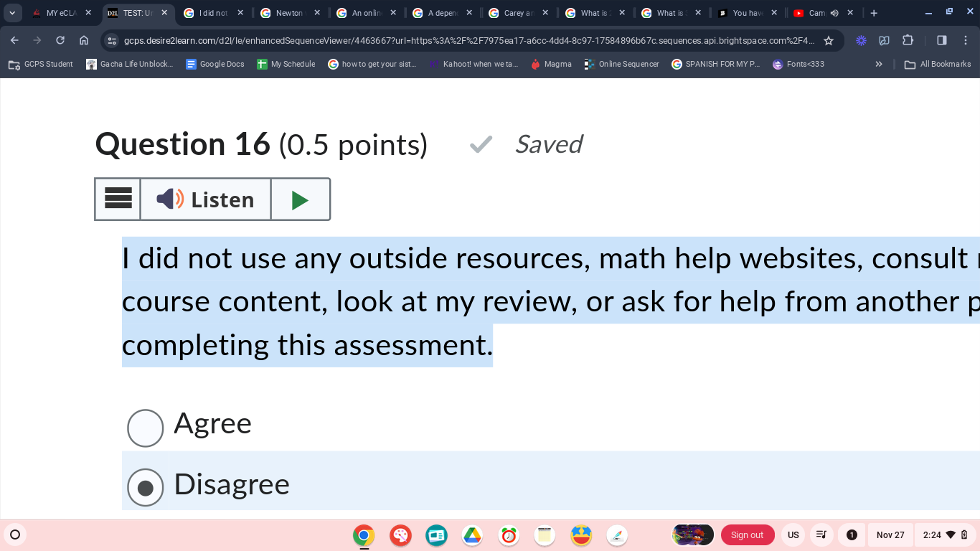Open Kahoot bookmark
980x551 pixels.
pos(473,65)
